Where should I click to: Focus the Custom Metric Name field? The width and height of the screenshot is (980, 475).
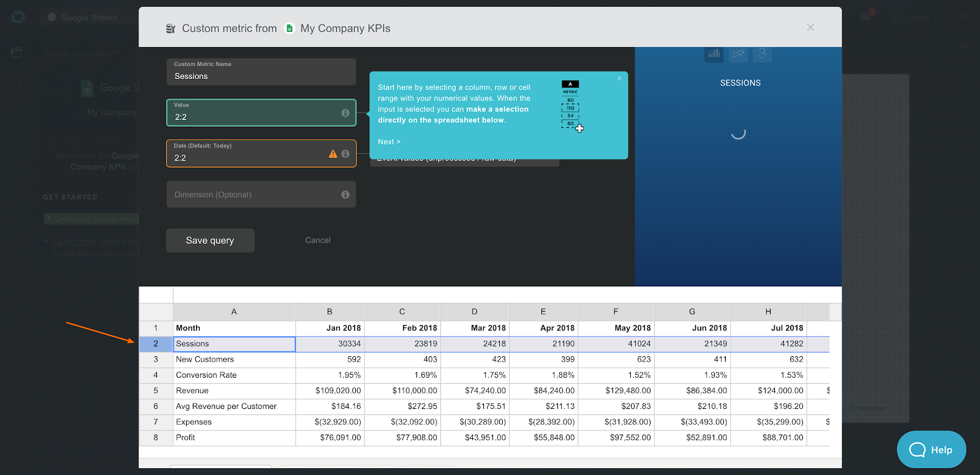pyautogui.click(x=261, y=76)
